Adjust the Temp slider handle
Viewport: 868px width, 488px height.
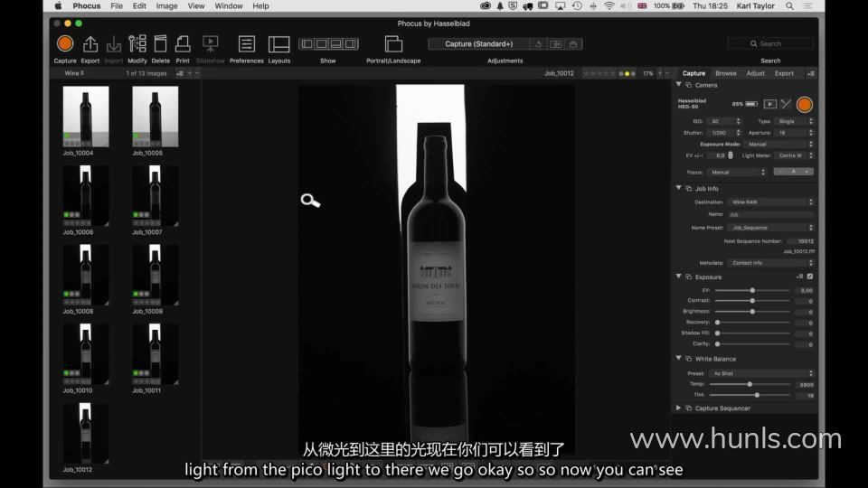[750, 384]
